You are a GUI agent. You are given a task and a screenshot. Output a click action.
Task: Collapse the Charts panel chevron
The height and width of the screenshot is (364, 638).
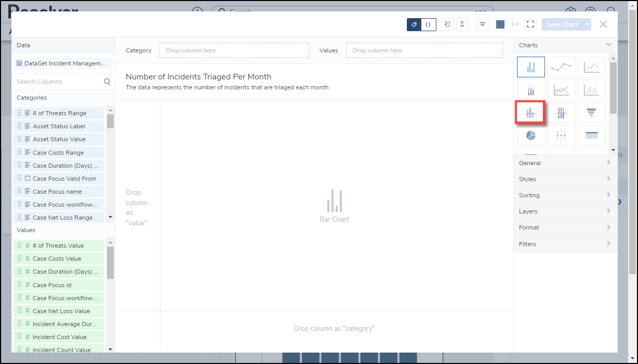coord(608,45)
